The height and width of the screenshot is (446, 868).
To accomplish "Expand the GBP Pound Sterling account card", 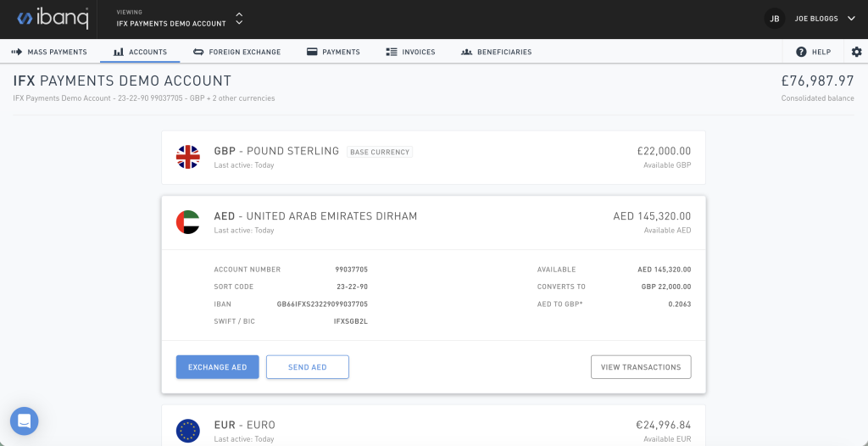I will click(x=433, y=158).
